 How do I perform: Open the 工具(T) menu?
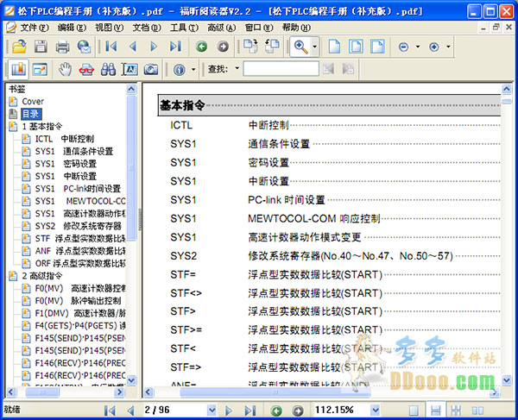click(184, 28)
